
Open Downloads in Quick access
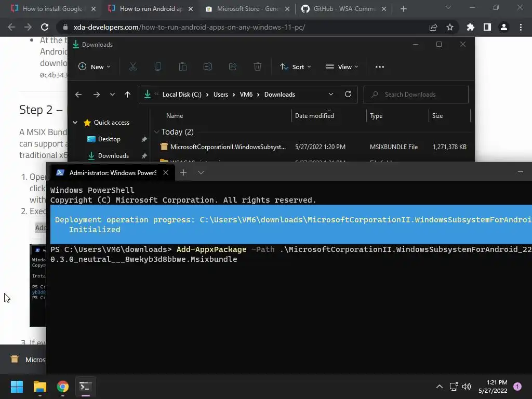113,156
